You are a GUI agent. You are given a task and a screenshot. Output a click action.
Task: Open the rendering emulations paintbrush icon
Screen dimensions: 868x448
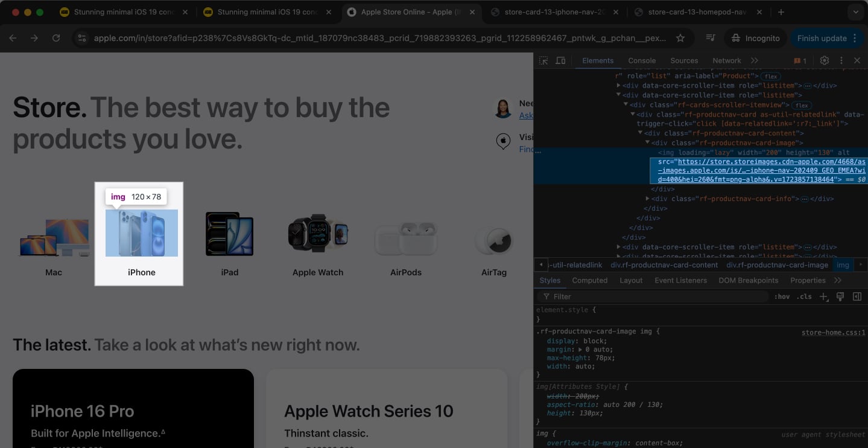pos(840,296)
